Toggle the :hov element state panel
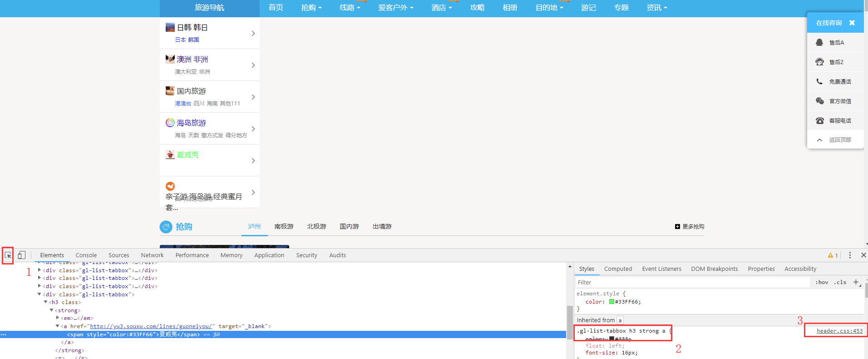This screenshot has height=359, width=868. (x=822, y=282)
